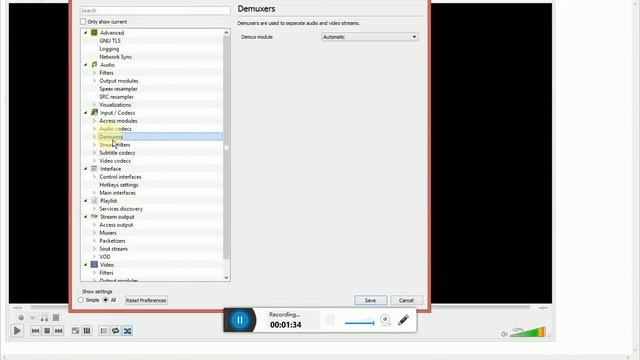Screen dimensions: 640x360
Task: Click the Interface category icon
Action: pos(94,169)
